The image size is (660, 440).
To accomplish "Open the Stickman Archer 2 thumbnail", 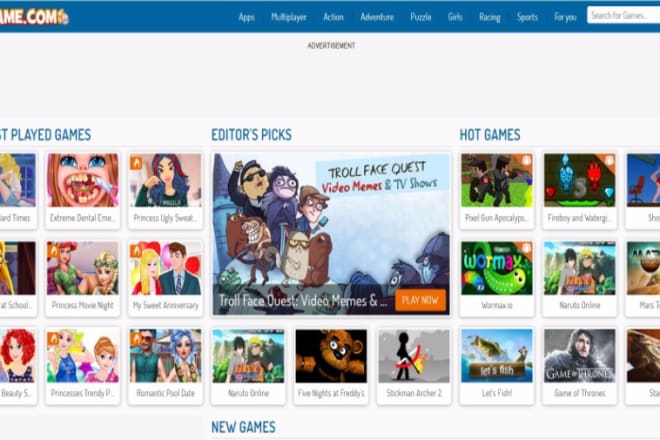I will (414, 356).
